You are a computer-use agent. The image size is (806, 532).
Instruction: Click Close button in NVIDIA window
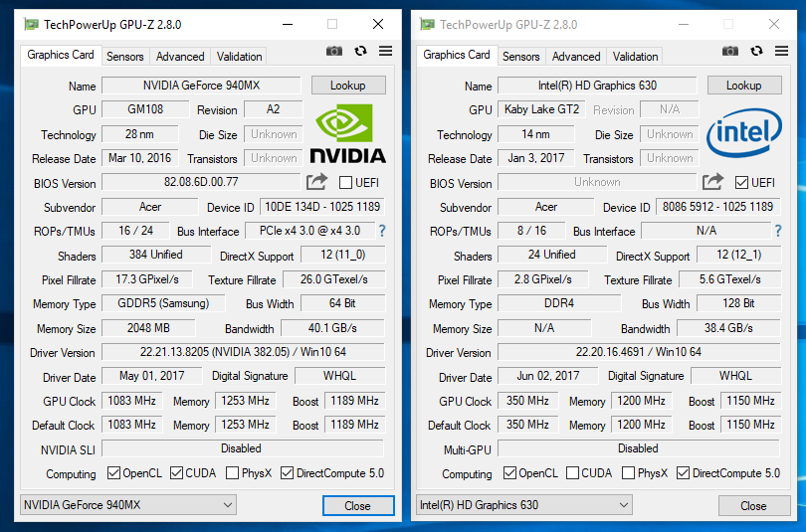(358, 506)
